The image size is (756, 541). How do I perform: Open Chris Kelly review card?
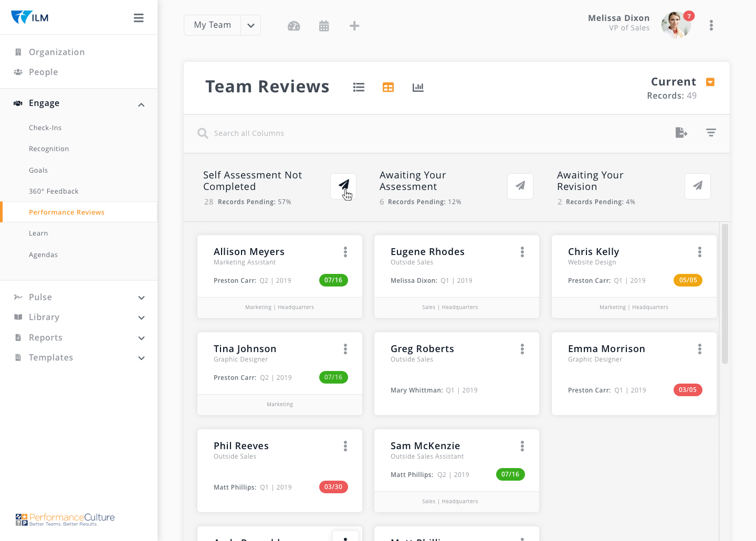[x=634, y=277]
